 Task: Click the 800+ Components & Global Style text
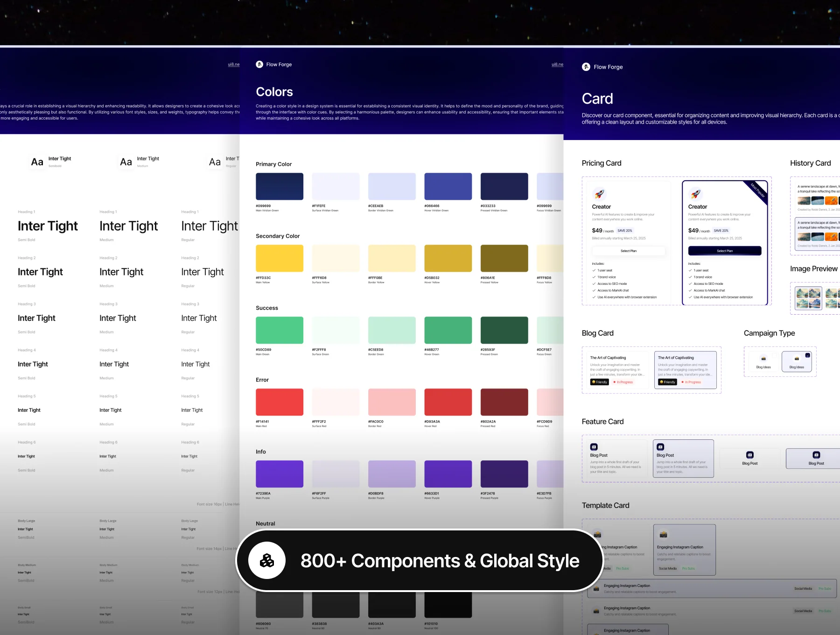point(440,560)
